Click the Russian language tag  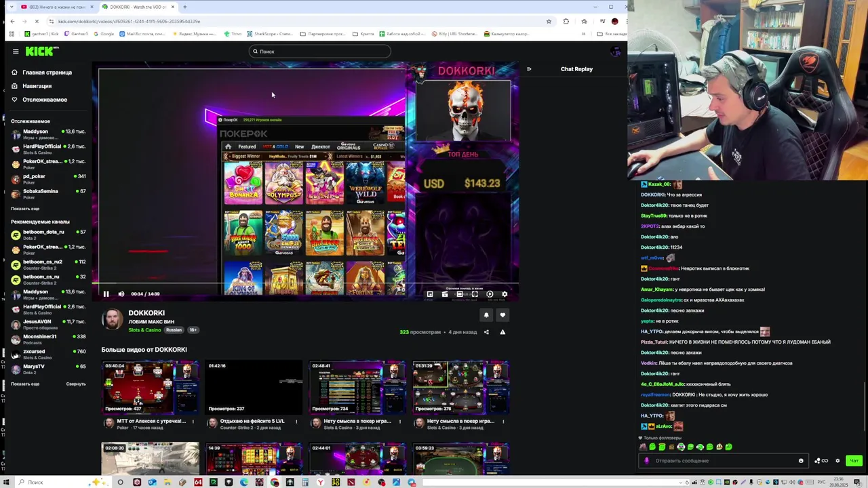coord(174,330)
